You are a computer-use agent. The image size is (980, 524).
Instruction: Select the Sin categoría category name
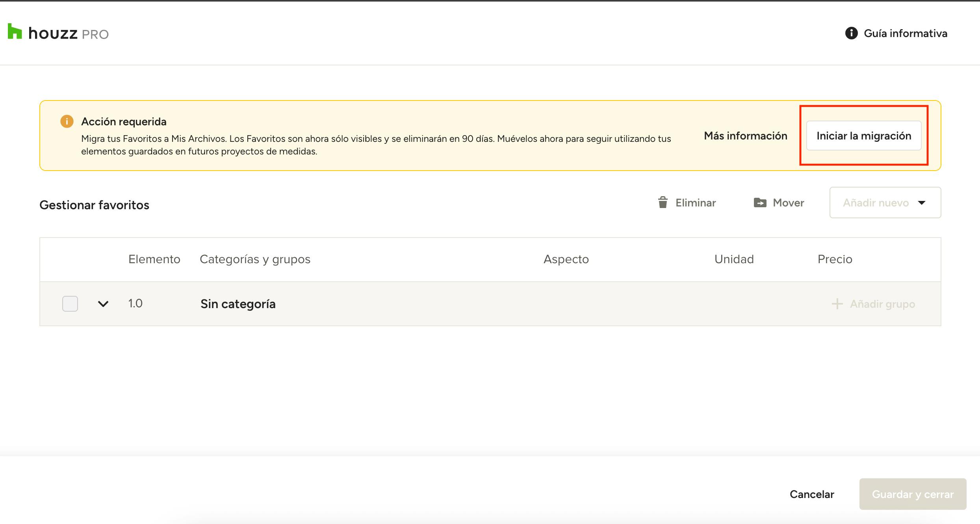click(x=238, y=304)
